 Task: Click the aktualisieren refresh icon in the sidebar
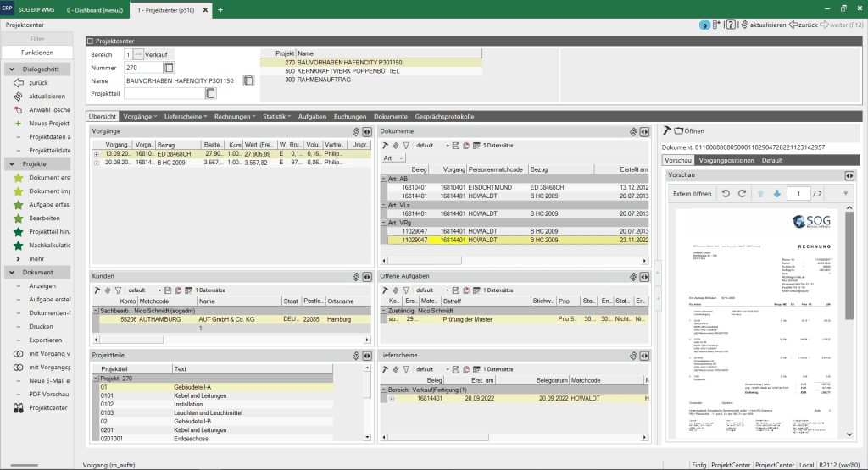[19, 97]
